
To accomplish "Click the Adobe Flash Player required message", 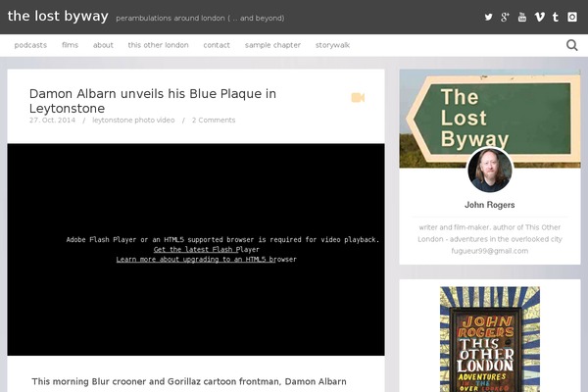I will coord(222,240).
